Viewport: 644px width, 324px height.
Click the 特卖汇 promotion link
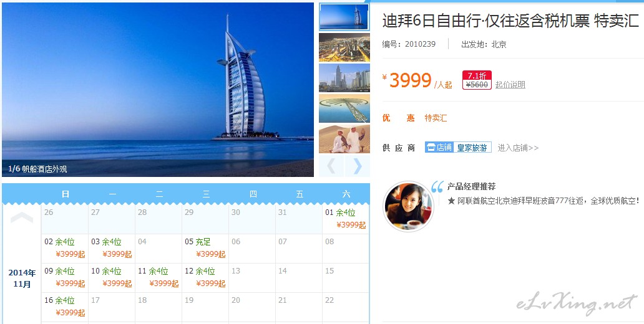point(436,118)
